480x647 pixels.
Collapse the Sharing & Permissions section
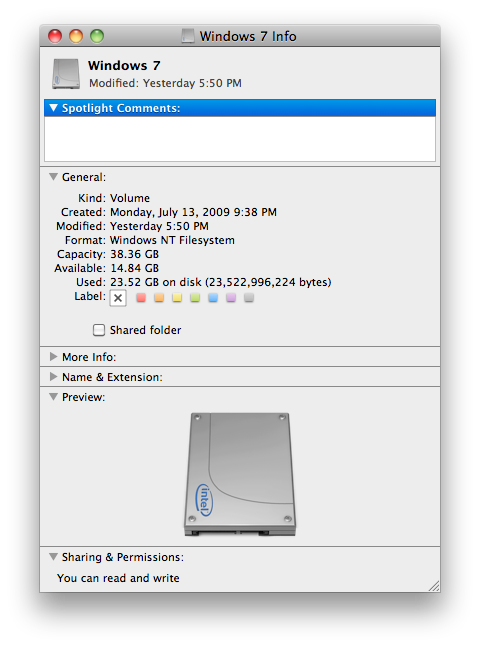click(x=53, y=557)
